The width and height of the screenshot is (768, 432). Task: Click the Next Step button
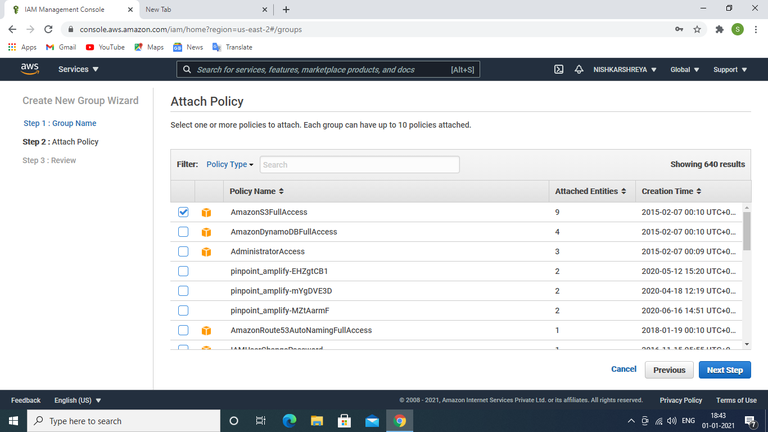point(724,370)
